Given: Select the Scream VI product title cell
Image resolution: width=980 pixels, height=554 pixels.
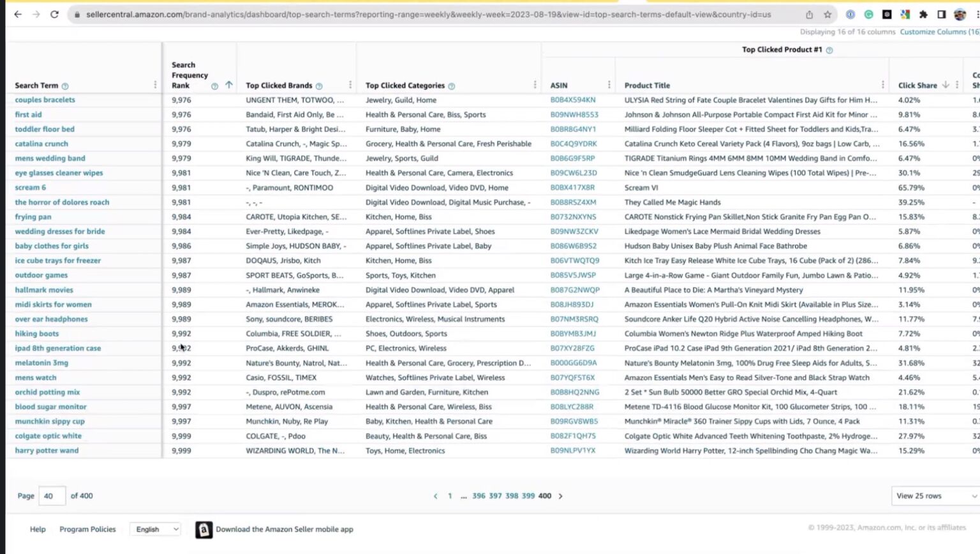Looking at the screenshot, I should pyautogui.click(x=641, y=188).
